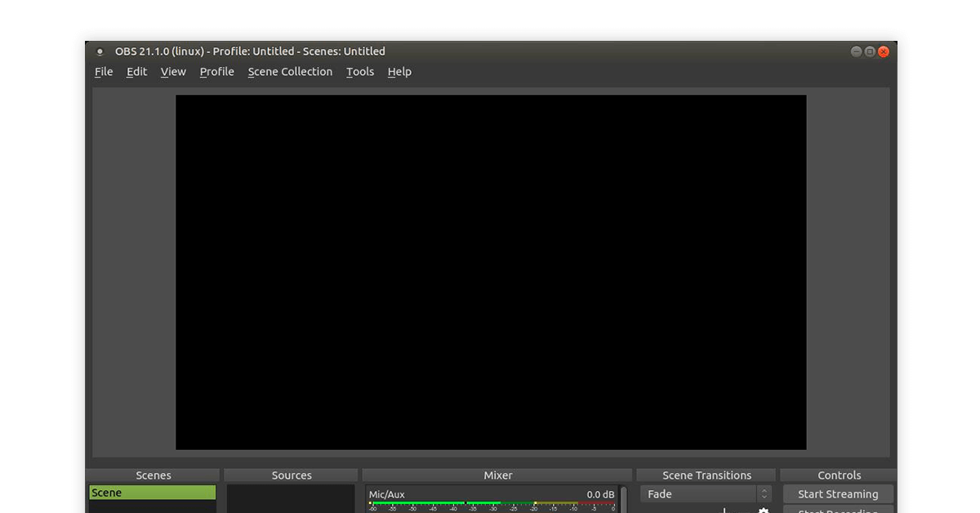This screenshot has height=513, width=980.
Task: Open the Tools menu
Action: (x=360, y=72)
